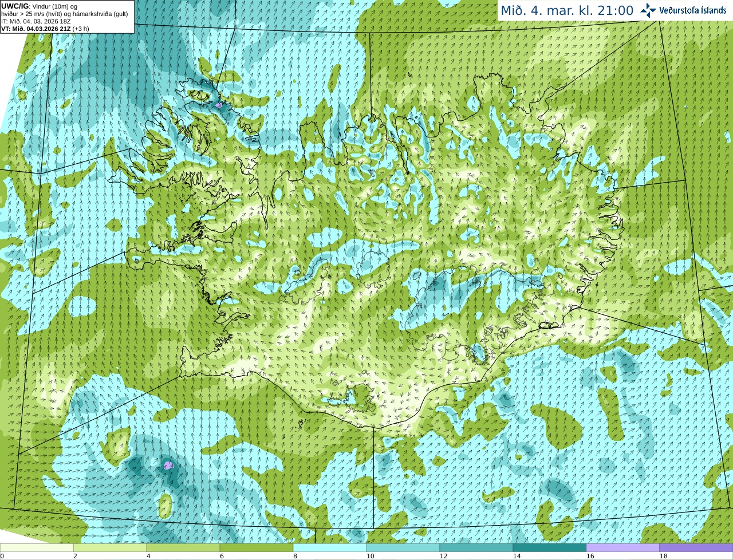Image resolution: width=733 pixels, height=560 pixels.
Task: Click the '0' label on the wind scale
Action: (x=2, y=556)
